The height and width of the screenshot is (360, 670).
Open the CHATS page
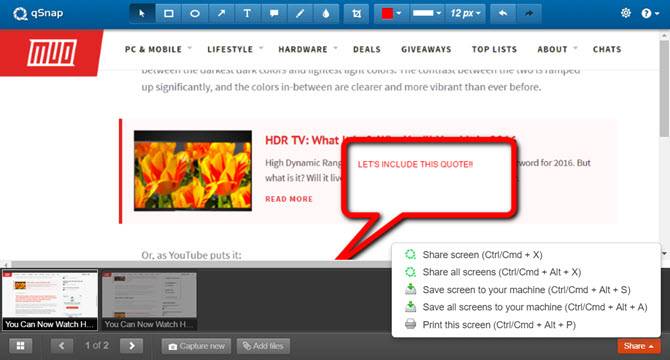tap(607, 49)
